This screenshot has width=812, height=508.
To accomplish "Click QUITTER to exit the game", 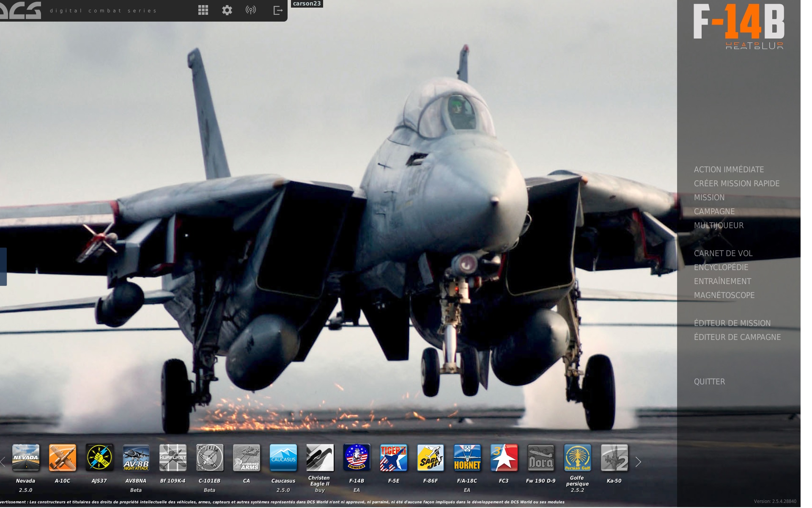I will point(709,381).
